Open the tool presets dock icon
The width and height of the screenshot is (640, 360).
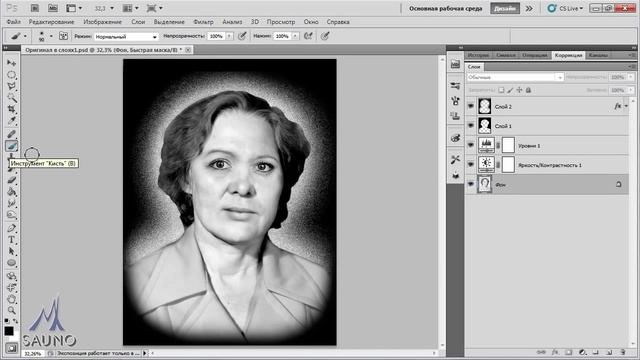[x=456, y=159]
